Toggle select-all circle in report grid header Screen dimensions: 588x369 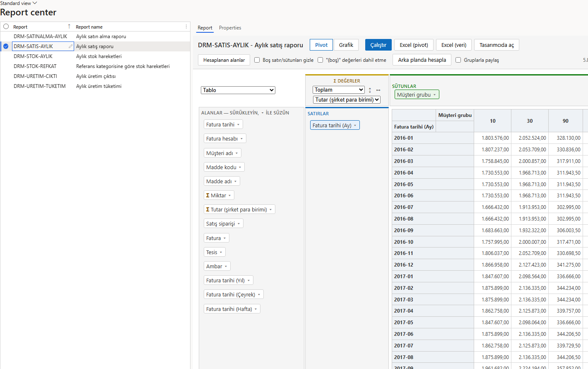[x=6, y=27]
